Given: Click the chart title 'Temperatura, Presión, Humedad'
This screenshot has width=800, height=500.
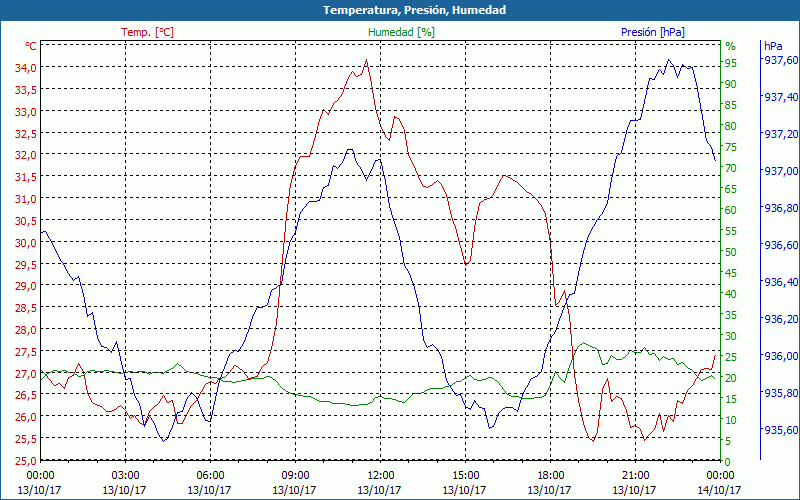Looking at the screenshot, I should point(414,10).
